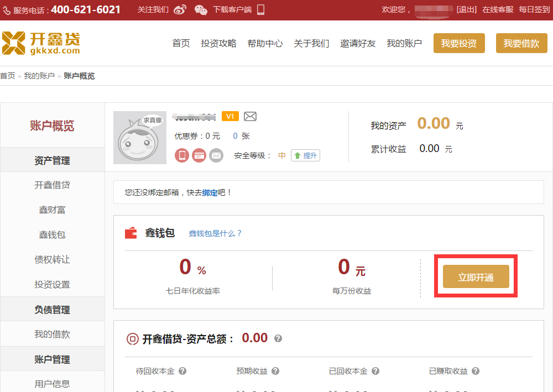Click the question mark next to 待回收本金
The height and width of the screenshot is (392, 553).
(182, 371)
